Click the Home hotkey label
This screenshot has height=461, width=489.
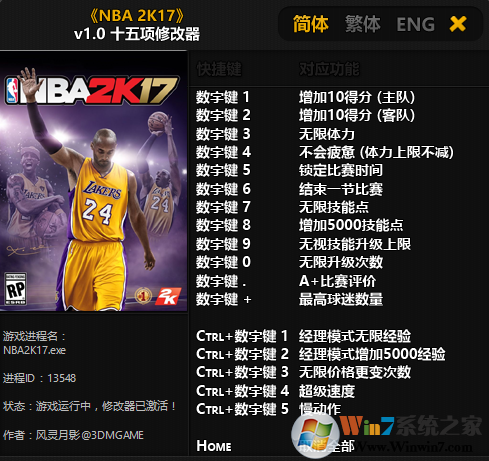(x=214, y=446)
